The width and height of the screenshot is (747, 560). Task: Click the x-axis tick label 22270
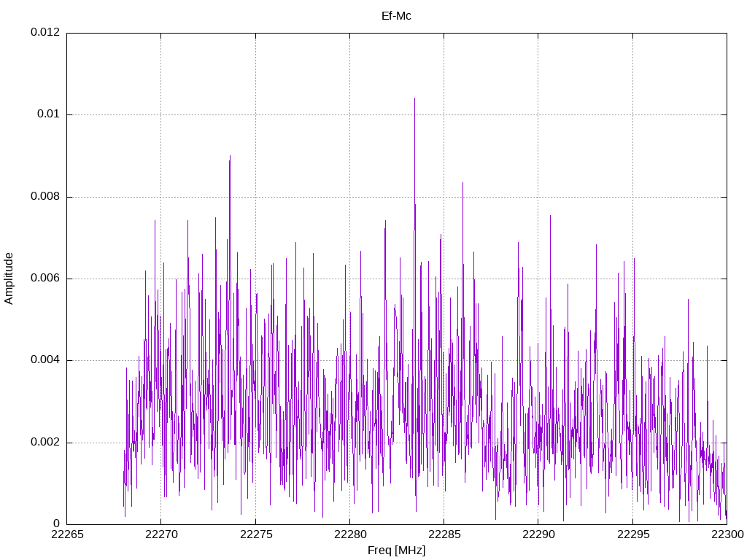pyautogui.click(x=161, y=534)
